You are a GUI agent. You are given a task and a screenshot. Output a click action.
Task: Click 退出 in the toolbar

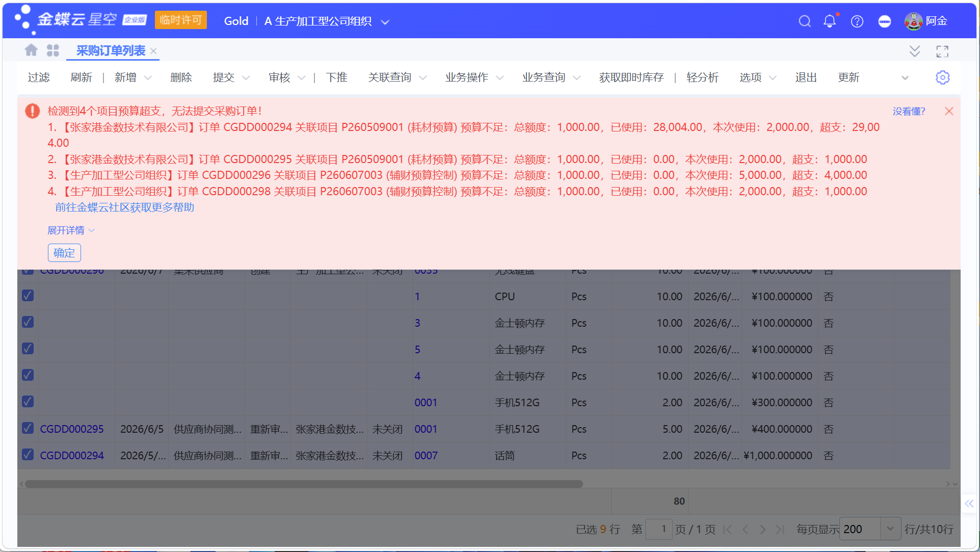click(x=806, y=77)
